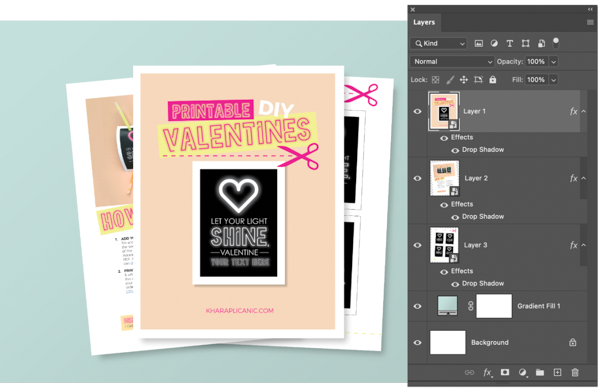The width and height of the screenshot is (600, 391).
Task: Click Drop Shadow effect under Layer 1
Action: (483, 150)
